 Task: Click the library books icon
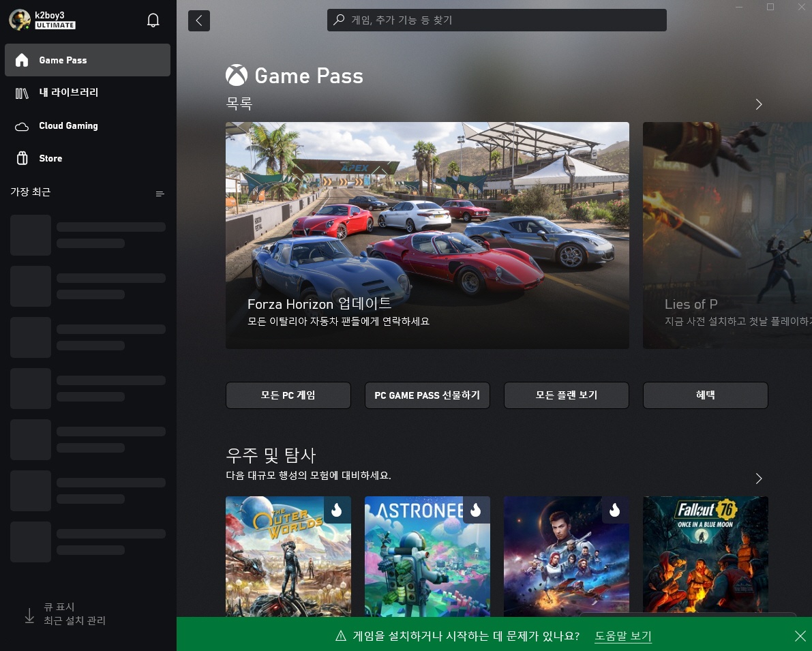[x=22, y=93]
